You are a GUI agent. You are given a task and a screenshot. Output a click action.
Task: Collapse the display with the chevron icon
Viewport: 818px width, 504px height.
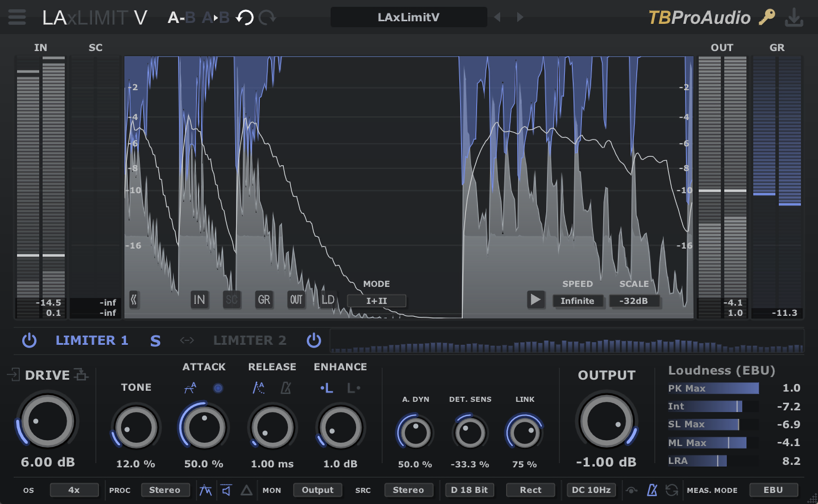(134, 300)
